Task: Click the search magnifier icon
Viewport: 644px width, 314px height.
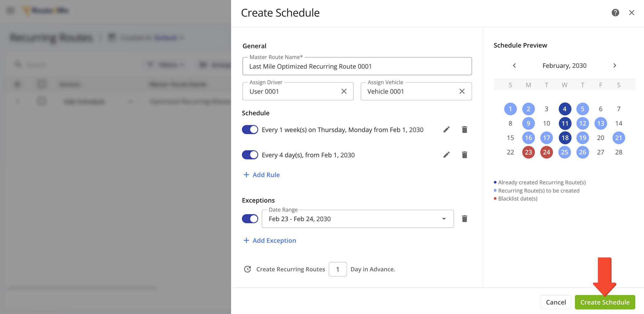Action: (x=18, y=64)
